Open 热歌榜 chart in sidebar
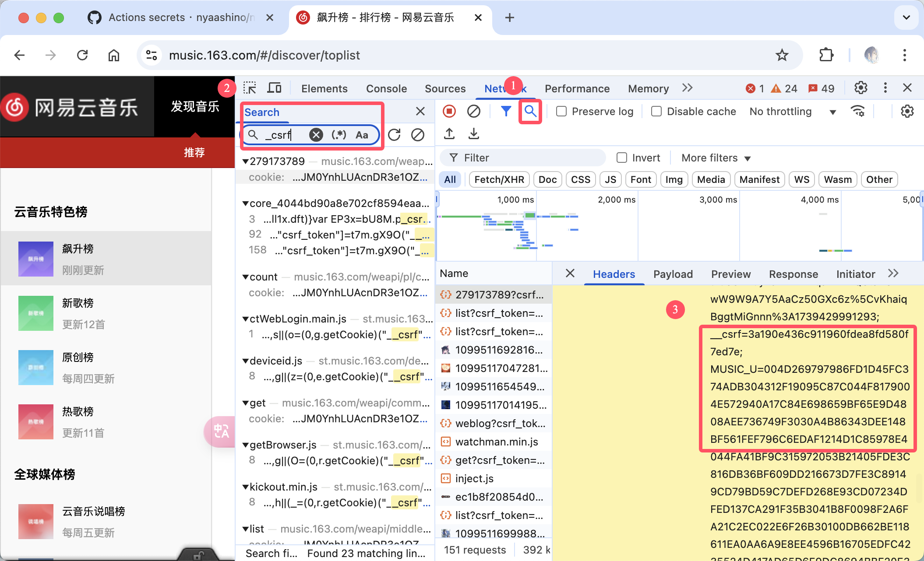Viewport: 924px width, 561px height. pyautogui.click(x=106, y=421)
